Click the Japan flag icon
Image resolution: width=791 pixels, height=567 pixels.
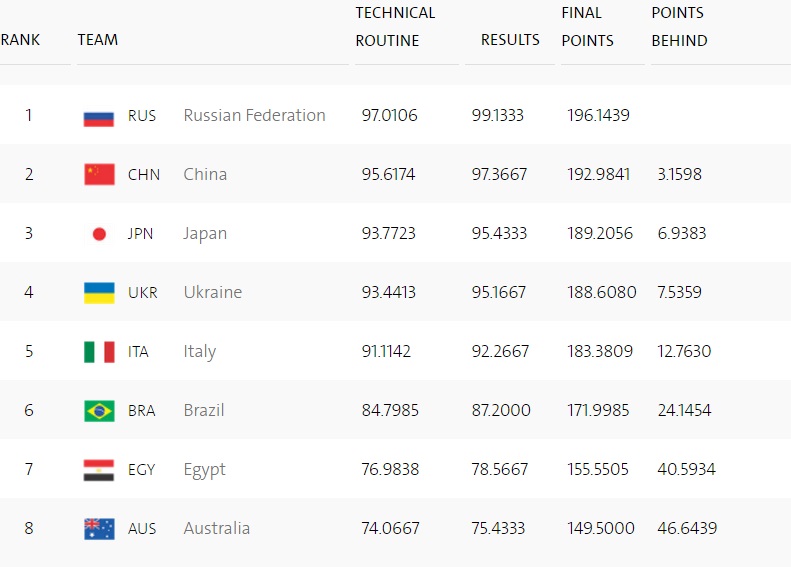99,234
